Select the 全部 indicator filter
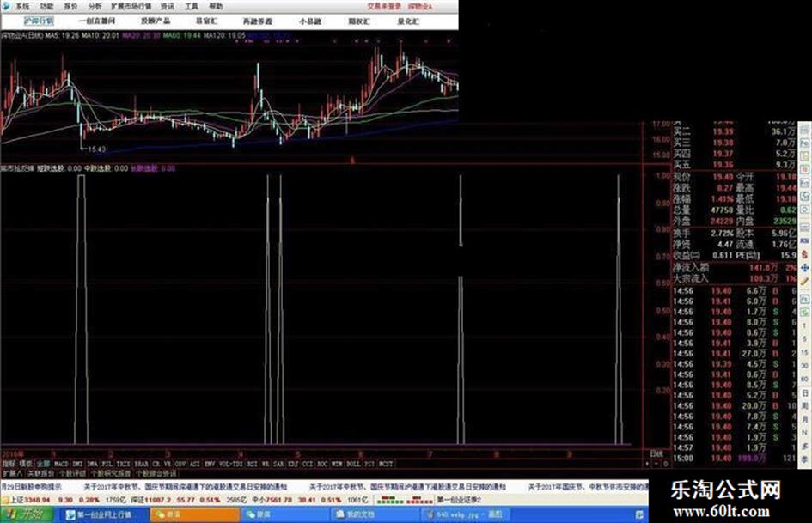Image resolution: width=812 pixels, height=523 pixels. pos(43,464)
